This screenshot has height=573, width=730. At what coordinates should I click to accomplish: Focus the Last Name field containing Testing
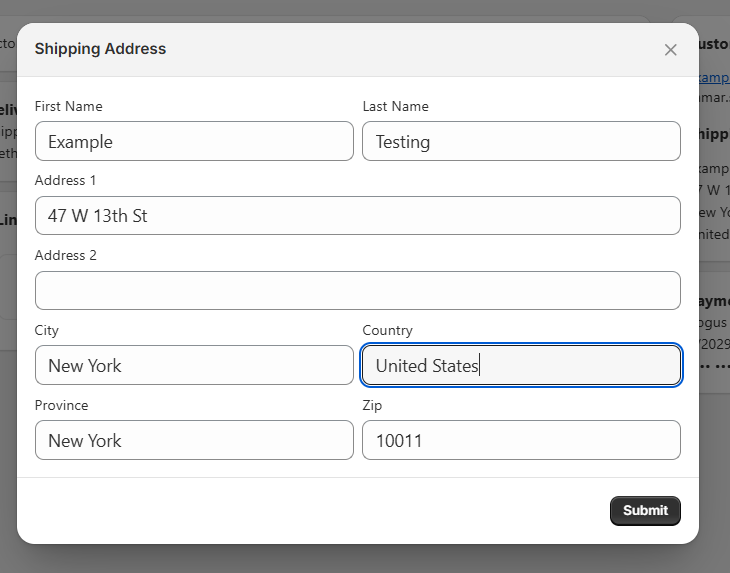(x=521, y=141)
